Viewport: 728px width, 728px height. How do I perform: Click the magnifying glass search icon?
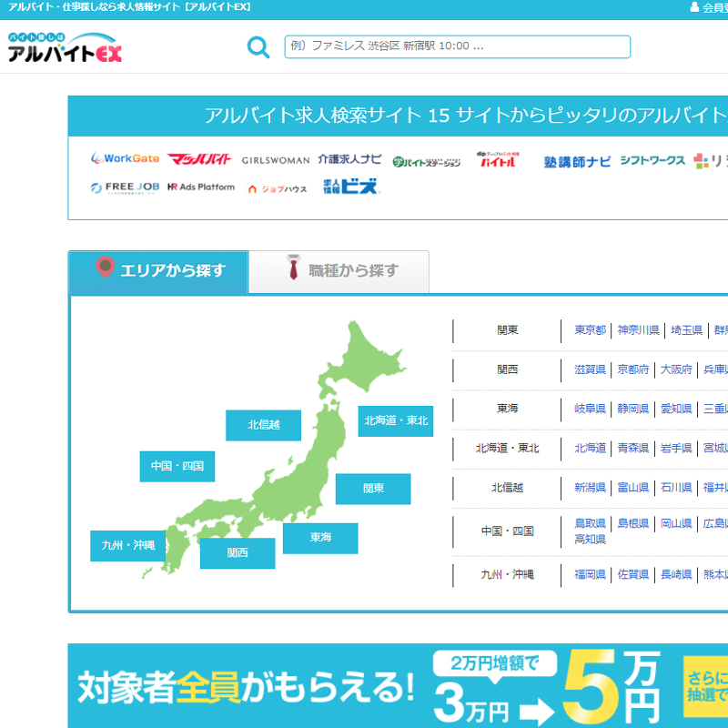point(258,47)
